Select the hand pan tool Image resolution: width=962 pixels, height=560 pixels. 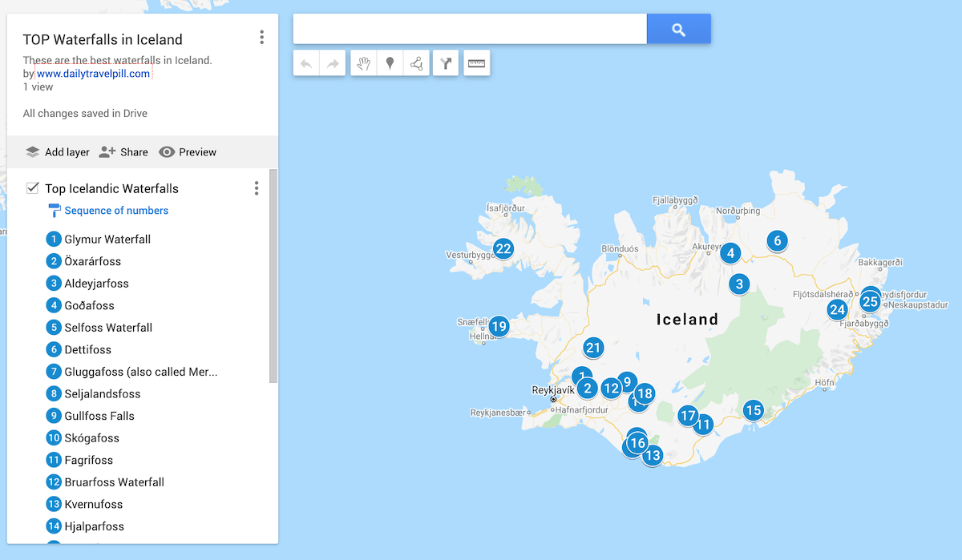point(364,64)
